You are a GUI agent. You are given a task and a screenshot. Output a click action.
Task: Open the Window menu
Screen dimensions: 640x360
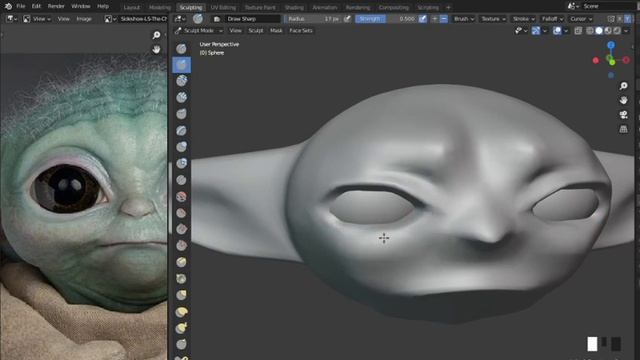[80, 6]
